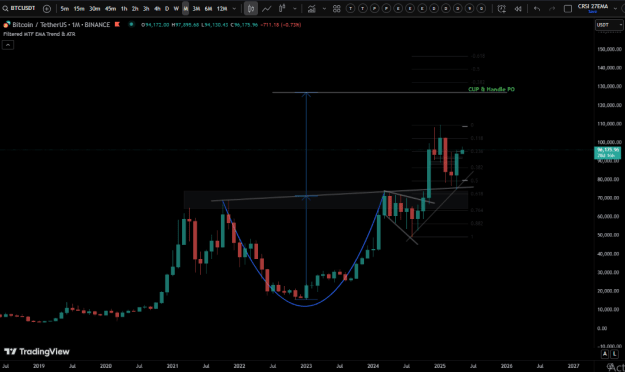The width and height of the screenshot is (625, 372).
Task: Switch to the 30m timeframe
Action: click(x=94, y=8)
